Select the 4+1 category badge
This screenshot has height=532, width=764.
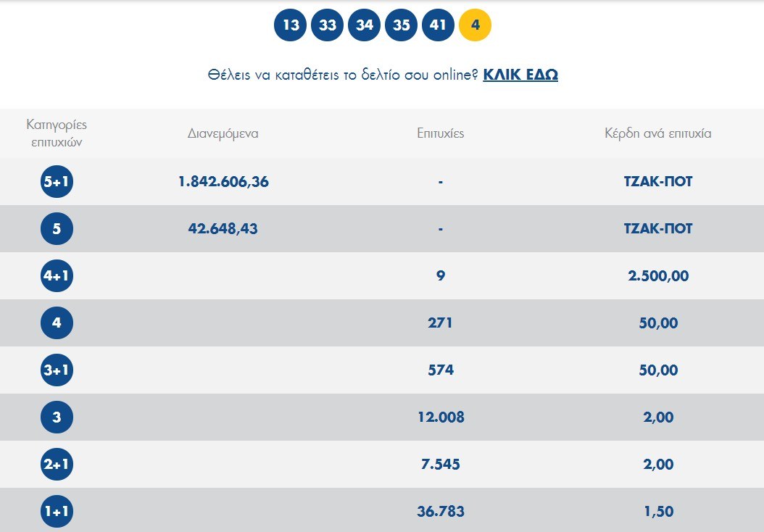pos(57,276)
